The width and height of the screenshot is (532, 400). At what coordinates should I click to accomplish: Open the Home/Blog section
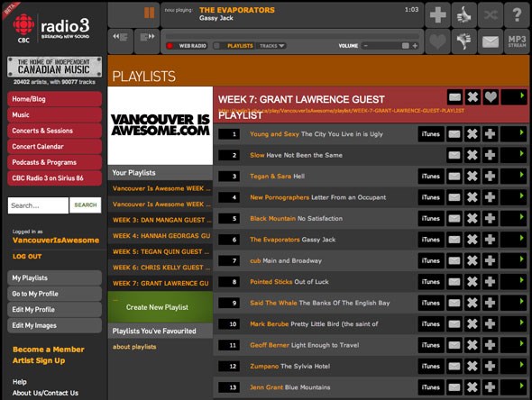(55, 99)
